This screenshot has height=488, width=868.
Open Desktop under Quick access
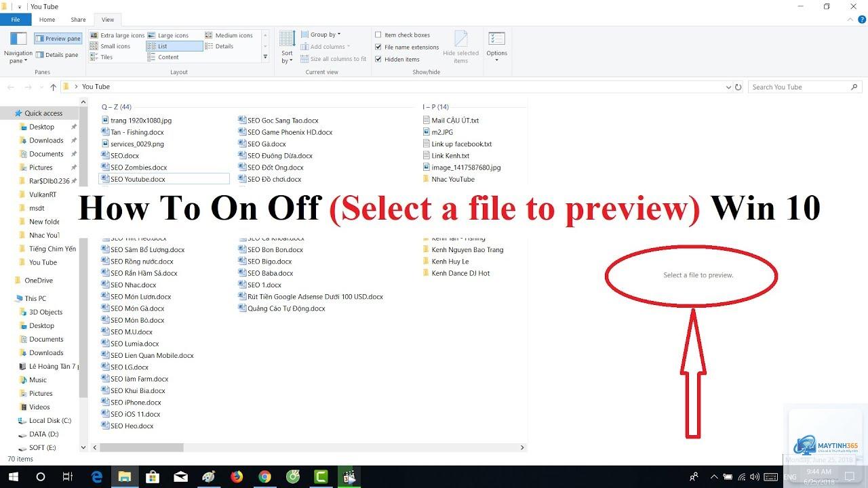coord(41,127)
